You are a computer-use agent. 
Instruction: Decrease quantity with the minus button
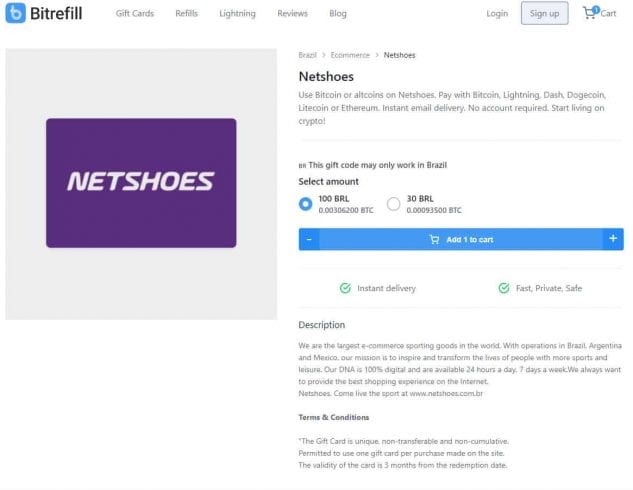click(309, 239)
